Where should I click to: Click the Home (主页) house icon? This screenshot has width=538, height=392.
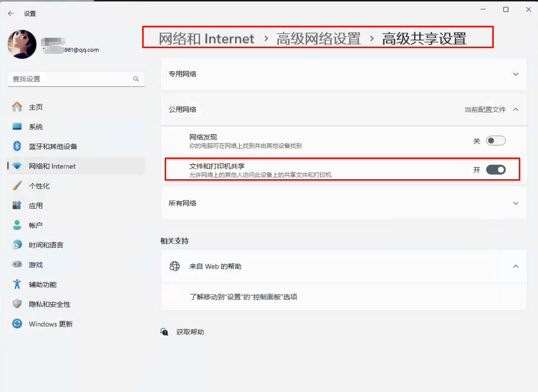click(17, 107)
